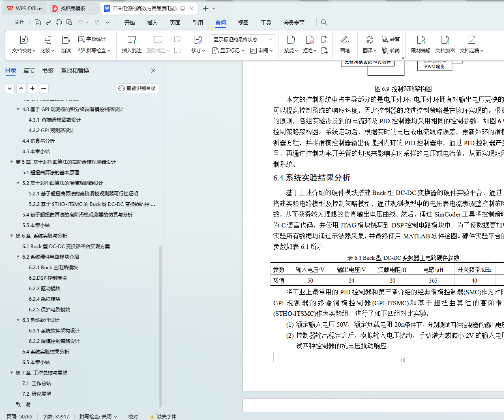Collapse the 第 7 章 工作总结与展望 node
Screen dimensions: 504x420
click(x=11, y=373)
